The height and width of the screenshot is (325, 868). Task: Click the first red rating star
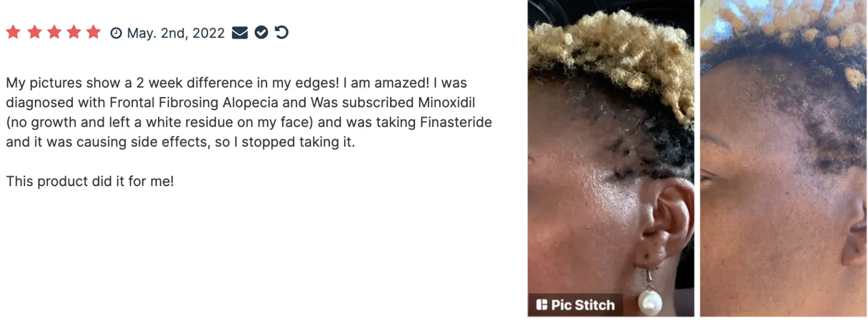click(x=13, y=32)
